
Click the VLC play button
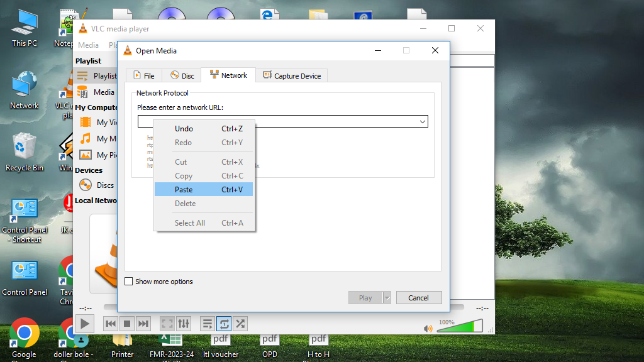click(85, 324)
